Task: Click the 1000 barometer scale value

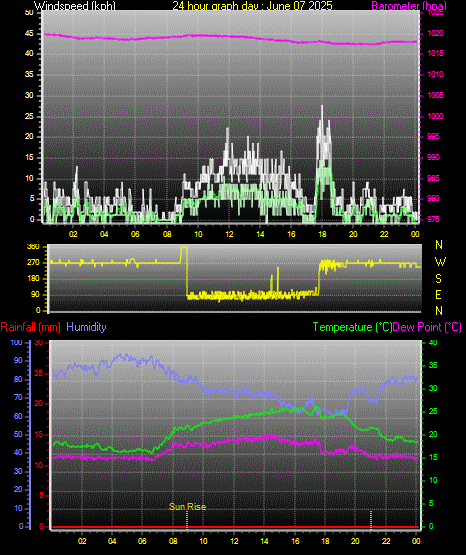Action: click(x=436, y=116)
